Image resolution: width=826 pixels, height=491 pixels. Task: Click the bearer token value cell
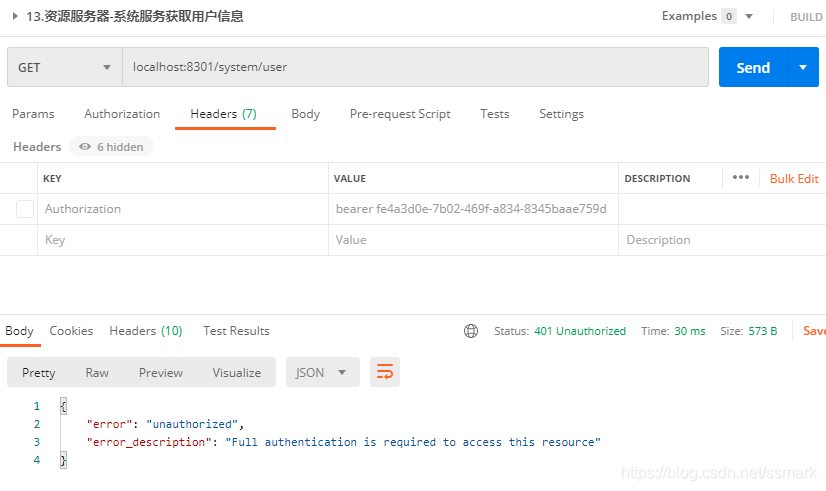point(473,209)
